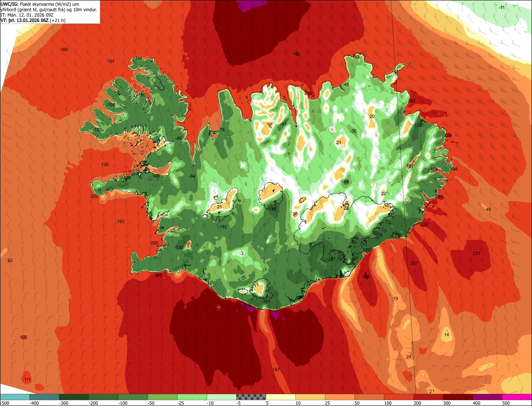Click the map value '105'

tap(23, 337)
